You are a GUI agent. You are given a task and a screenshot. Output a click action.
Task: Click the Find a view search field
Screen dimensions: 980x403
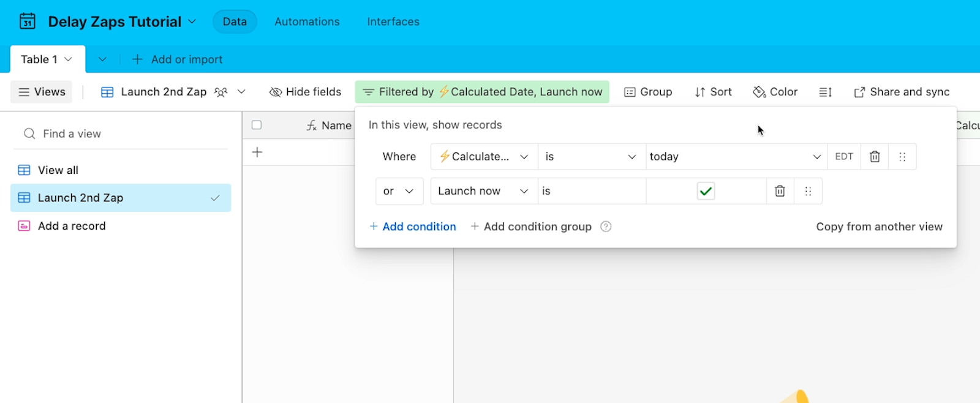click(121, 134)
